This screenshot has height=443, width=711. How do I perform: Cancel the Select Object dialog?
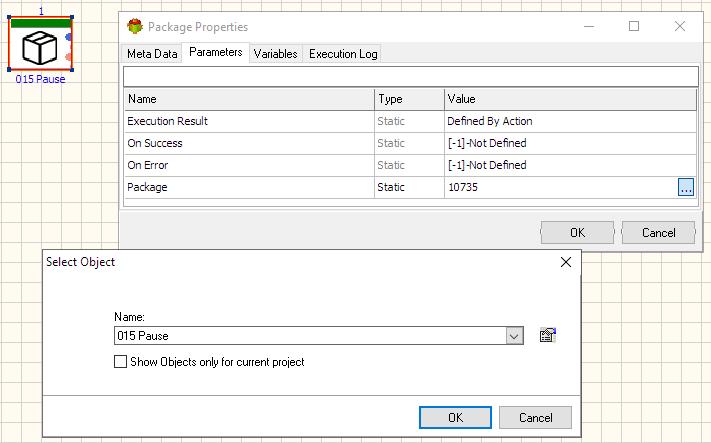[x=536, y=417]
